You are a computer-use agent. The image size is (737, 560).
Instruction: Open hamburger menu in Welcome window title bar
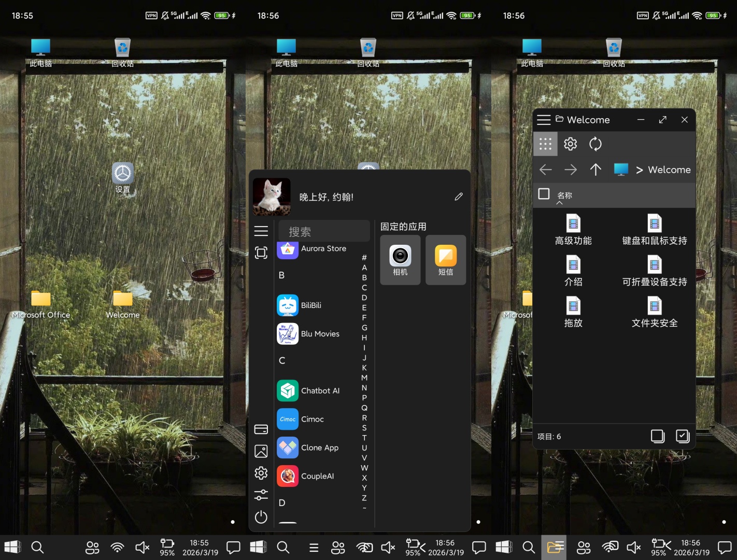pyautogui.click(x=544, y=120)
